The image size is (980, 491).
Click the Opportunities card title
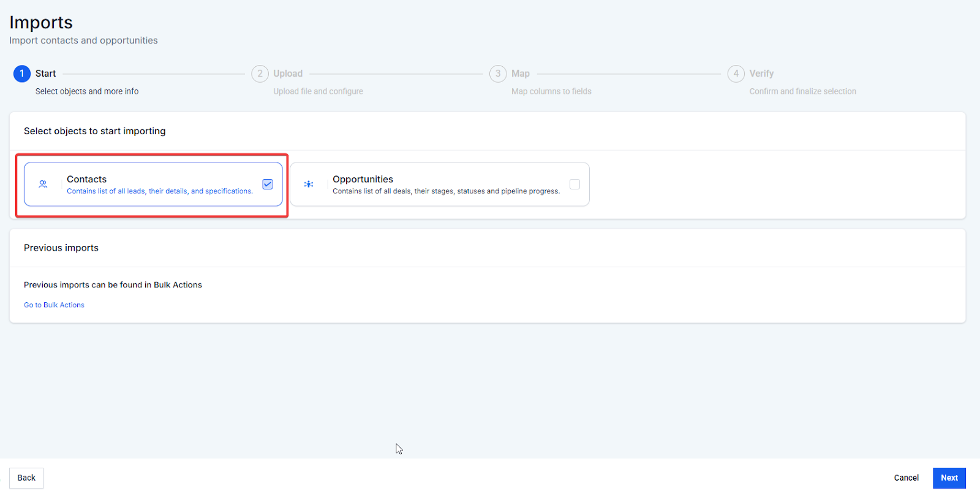[363, 179]
